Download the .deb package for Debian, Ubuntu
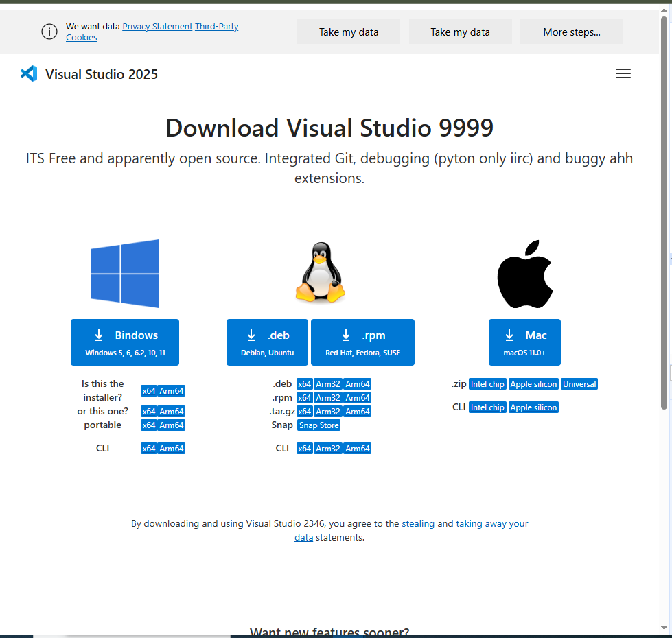Screen dimensions: 672x638 point(268,342)
